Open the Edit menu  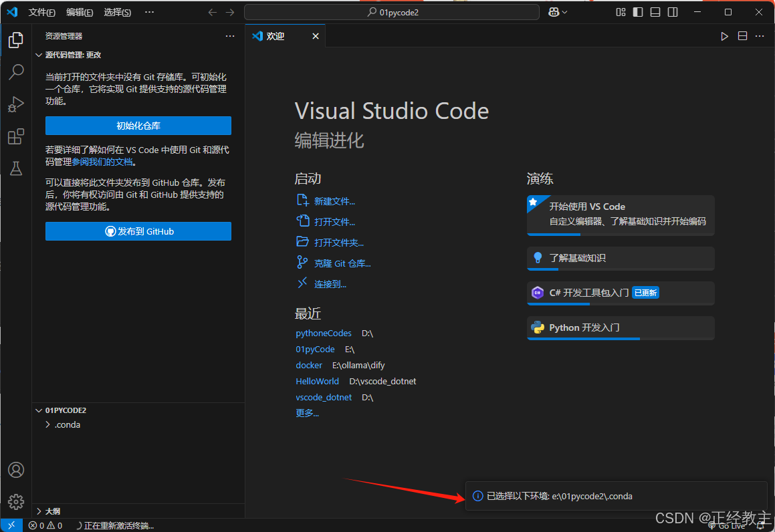(x=80, y=12)
